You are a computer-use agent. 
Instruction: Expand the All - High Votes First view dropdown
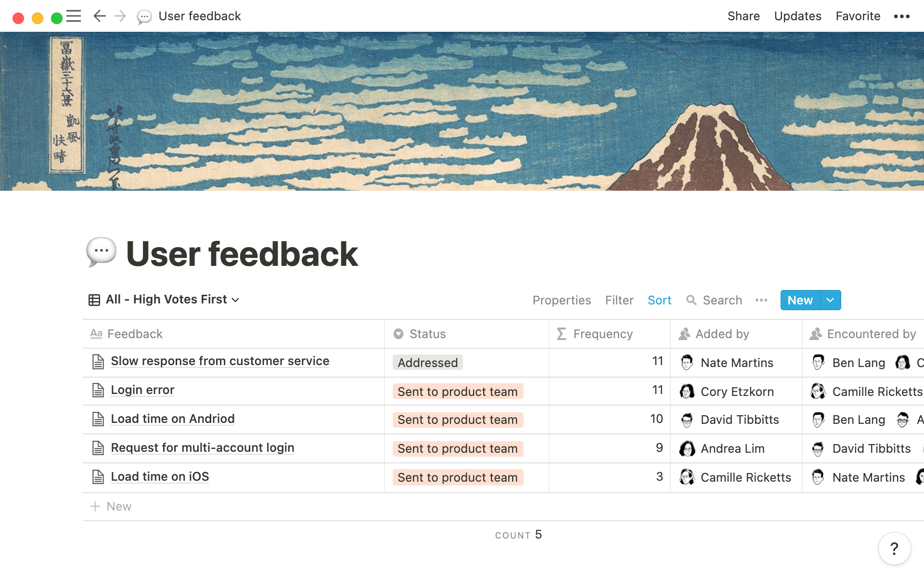pyautogui.click(x=235, y=300)
